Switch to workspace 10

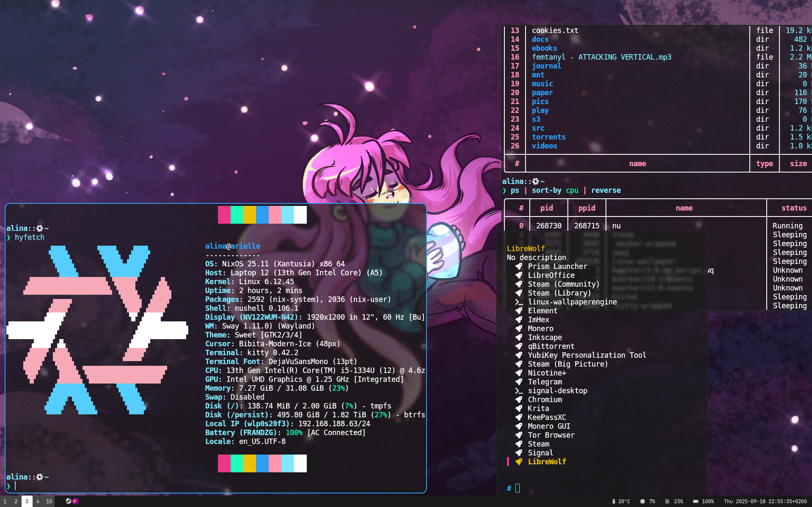[x=49, y=502]
